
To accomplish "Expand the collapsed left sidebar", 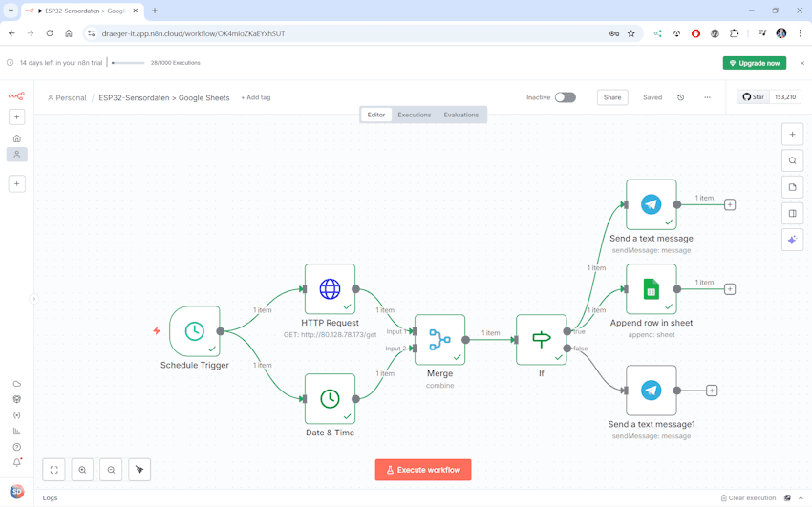I will coord(33,299).
